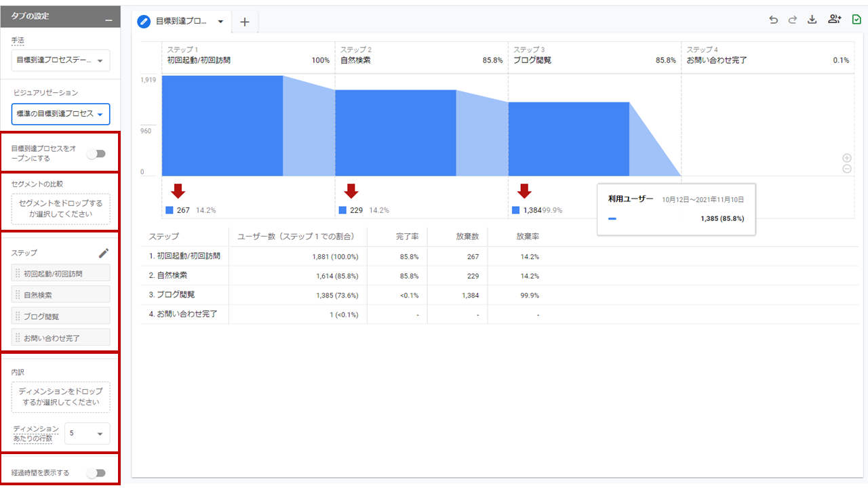Change ディメンションあたりの行数 from 5
The height and width of the screenshot is (488, 868).
(x=87, y=433)
